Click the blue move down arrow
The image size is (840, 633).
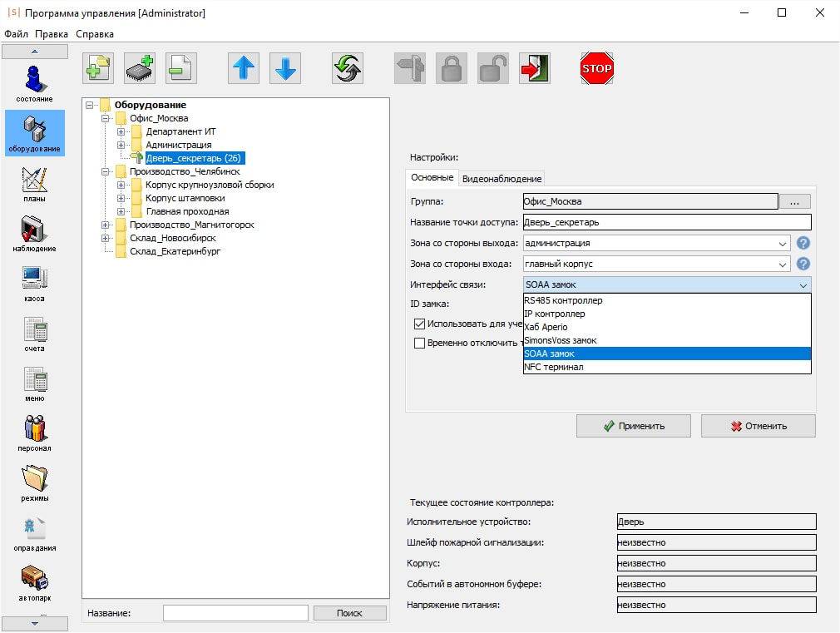(285, 68)
